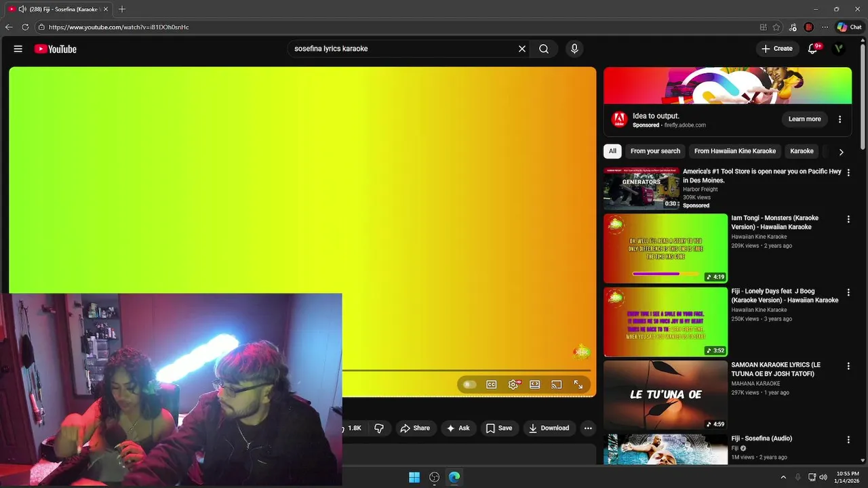
Task: Cast video to a TV
Action: click(x=557, y=384)
